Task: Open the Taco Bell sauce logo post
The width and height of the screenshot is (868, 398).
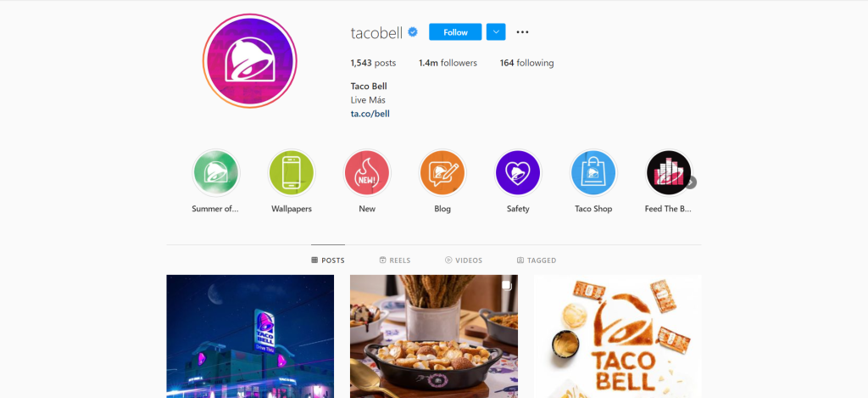Action: (617, 336)
